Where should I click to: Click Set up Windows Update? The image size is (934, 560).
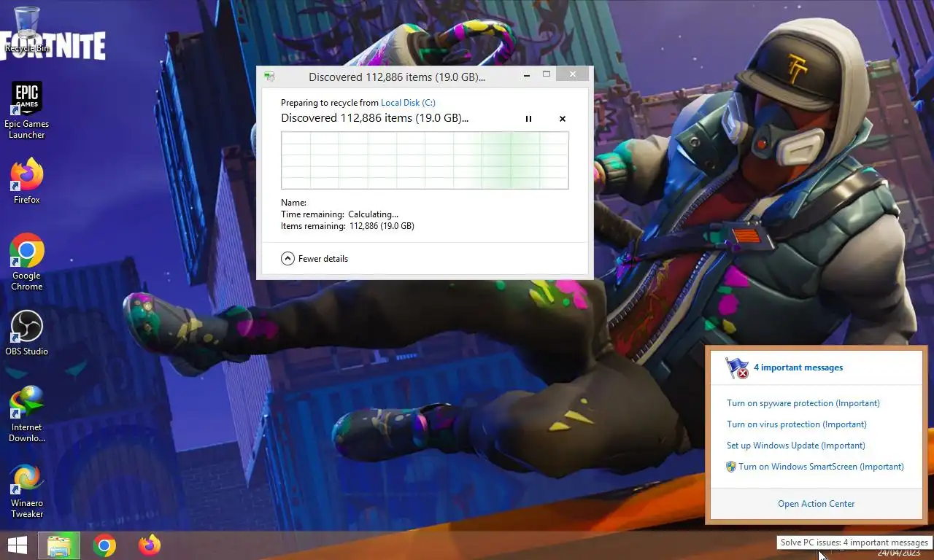coord(796,446)
